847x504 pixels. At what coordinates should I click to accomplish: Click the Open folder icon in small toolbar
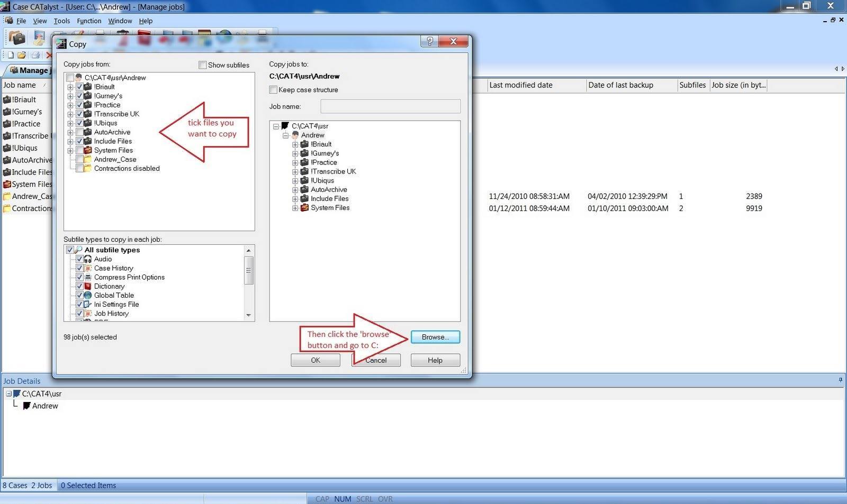(x=22, y=55)
